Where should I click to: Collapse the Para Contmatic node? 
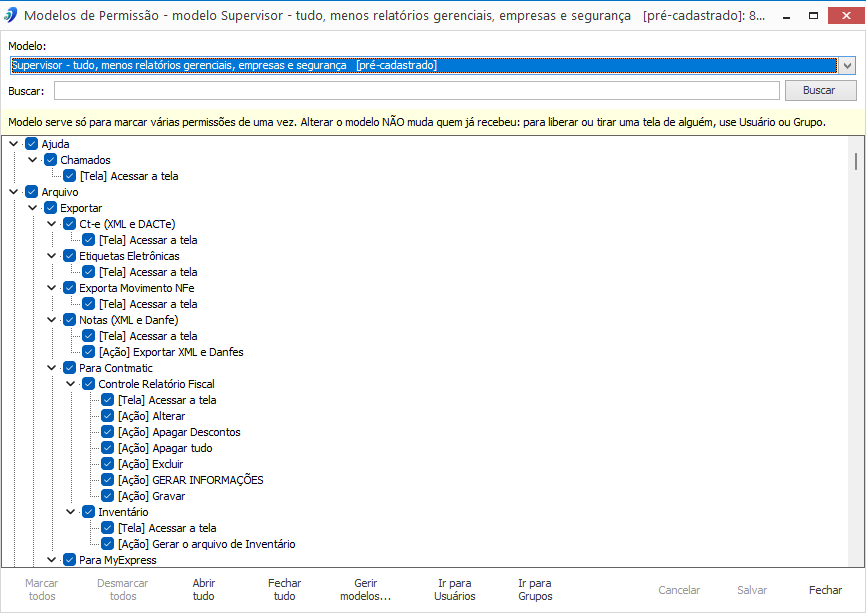coord(51,368)
